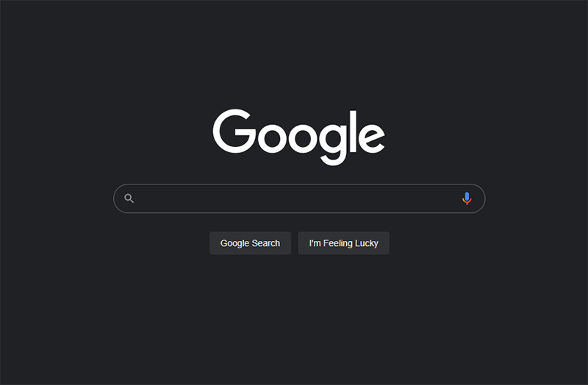Select the magnifier inside the search bar
Image resolution: width=588 pixels, height=385 pixels.
point(129,198)
